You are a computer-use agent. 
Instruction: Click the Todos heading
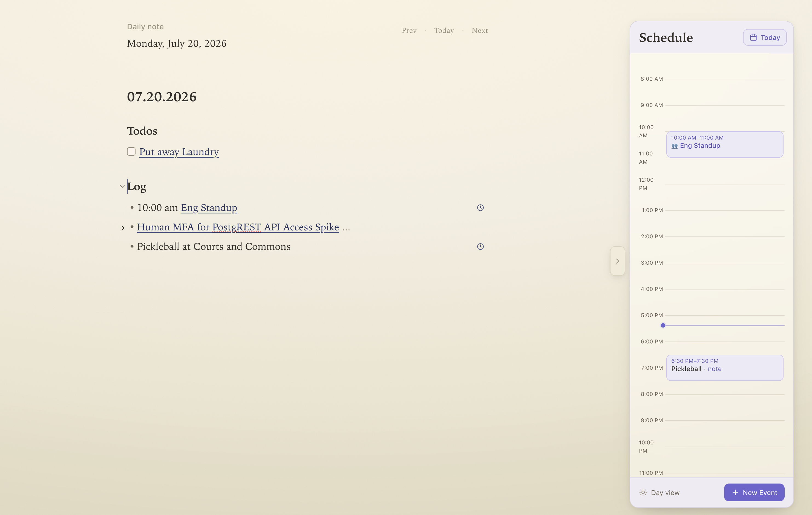tap(142, 131)
